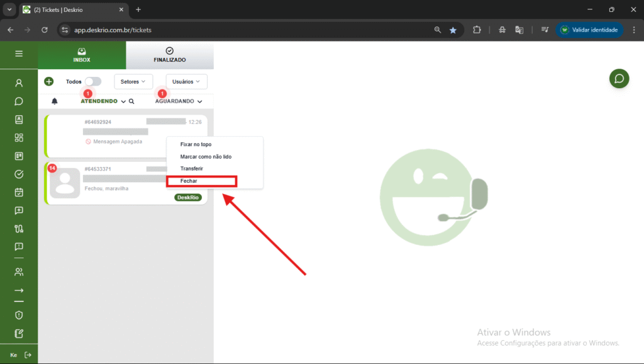
Task: Open the message-plus icon in sidebar
Action: (x=19, y=210)
